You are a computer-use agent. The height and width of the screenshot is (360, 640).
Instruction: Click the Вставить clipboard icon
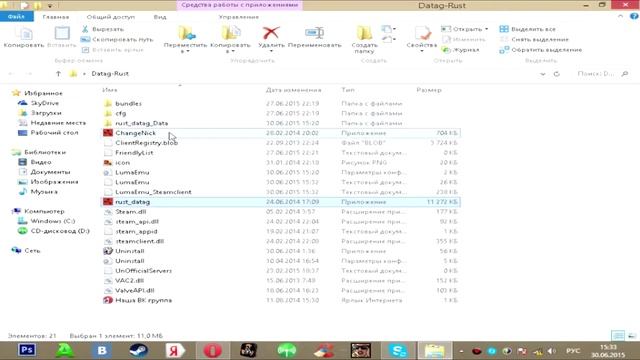tap(62, 33)
